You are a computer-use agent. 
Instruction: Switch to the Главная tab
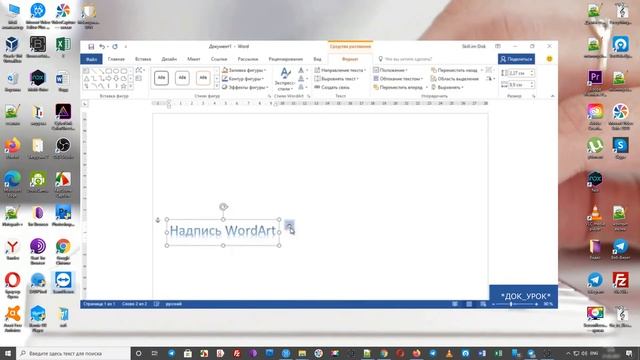click(x=116, y=59)
